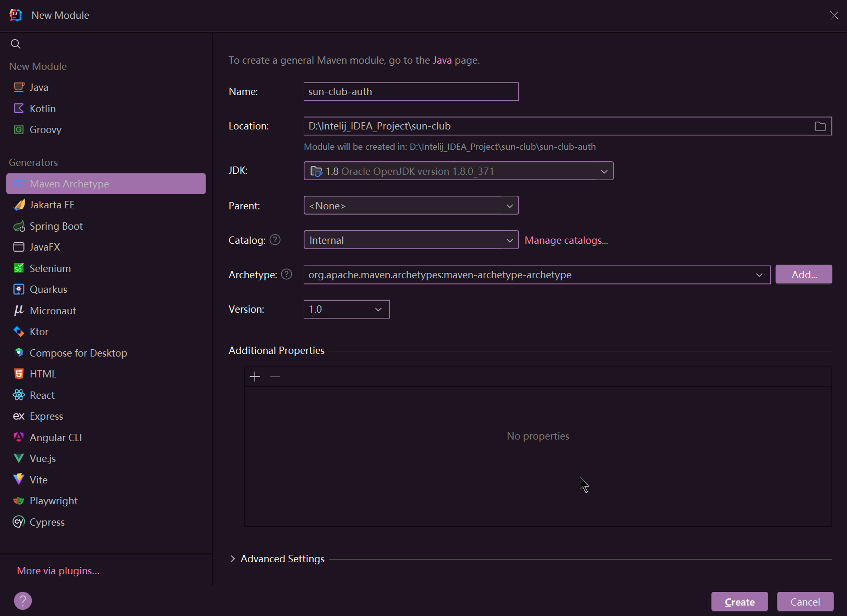This screenshot has height=616, width=847.
Task: Click the Cancel button
Action: (805, 601)
